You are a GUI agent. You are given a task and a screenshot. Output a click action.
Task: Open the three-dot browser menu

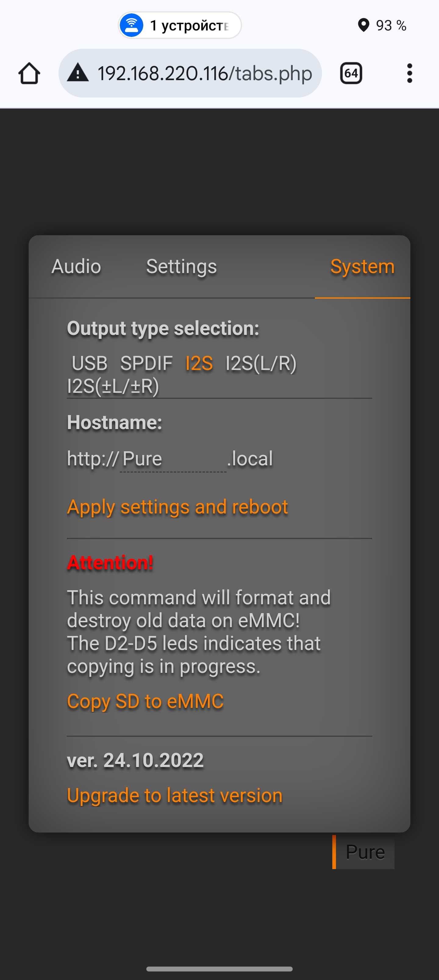409,73
